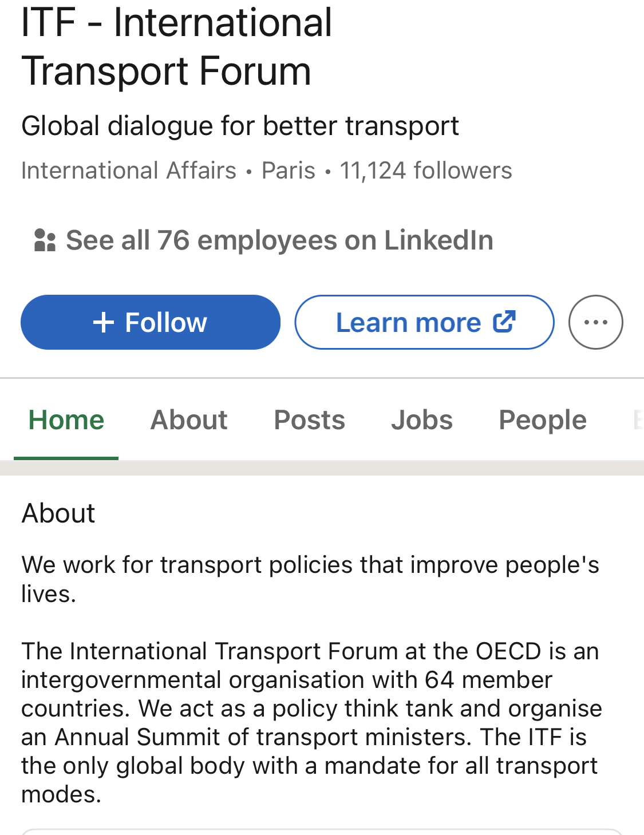Click the three-dot more options icon
Image resolution: width=644 pixels, height=835 pixels.
(x=595, y=322)
